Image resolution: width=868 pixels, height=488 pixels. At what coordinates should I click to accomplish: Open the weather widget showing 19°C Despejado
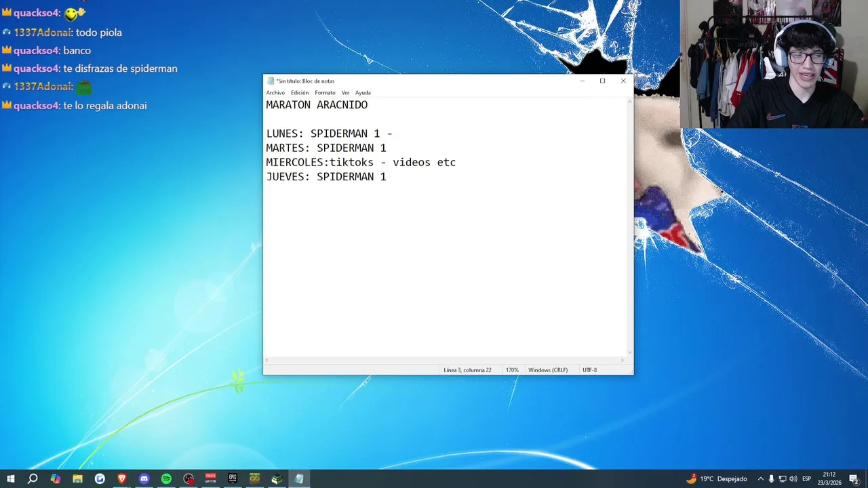pos(716,479)
